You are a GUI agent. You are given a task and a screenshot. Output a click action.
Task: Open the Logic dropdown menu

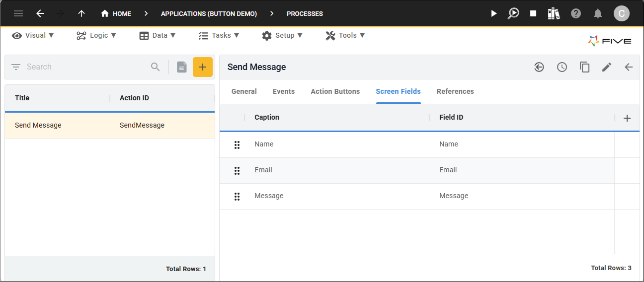pyautogui.click(x=96, y=35)
